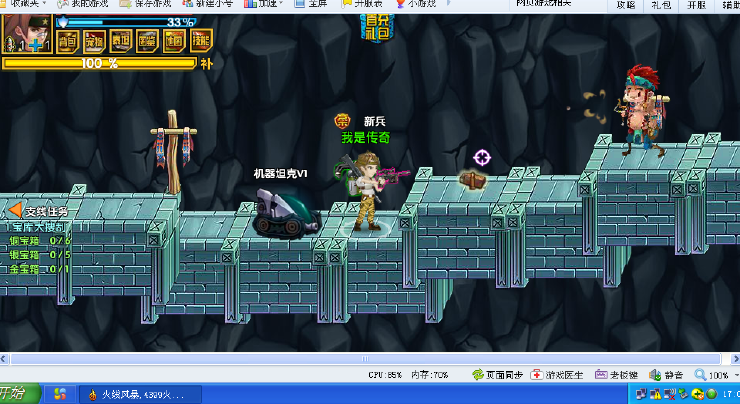The height and width of the screenshot is (404, 740).
Task: Click the wooden totem checkpoint post
Action: click(x=174, y=152)
